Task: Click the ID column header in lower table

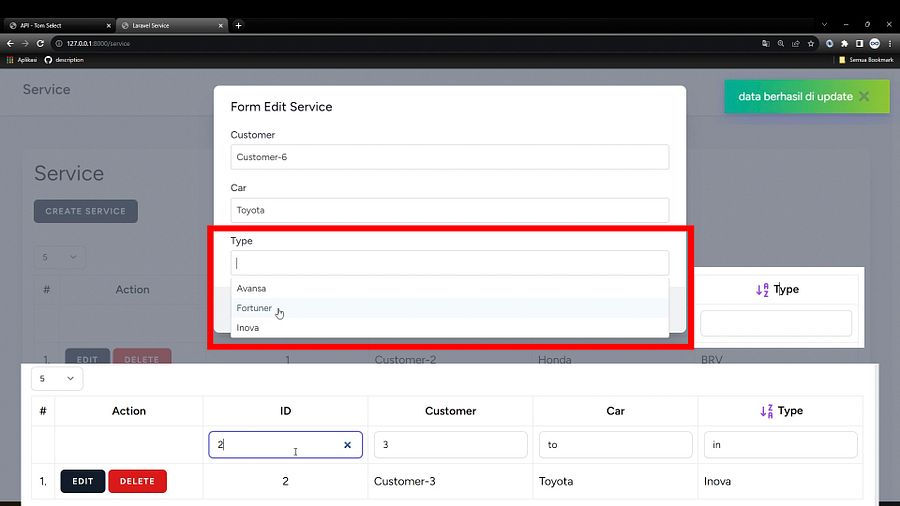Action: click(285, 411)
